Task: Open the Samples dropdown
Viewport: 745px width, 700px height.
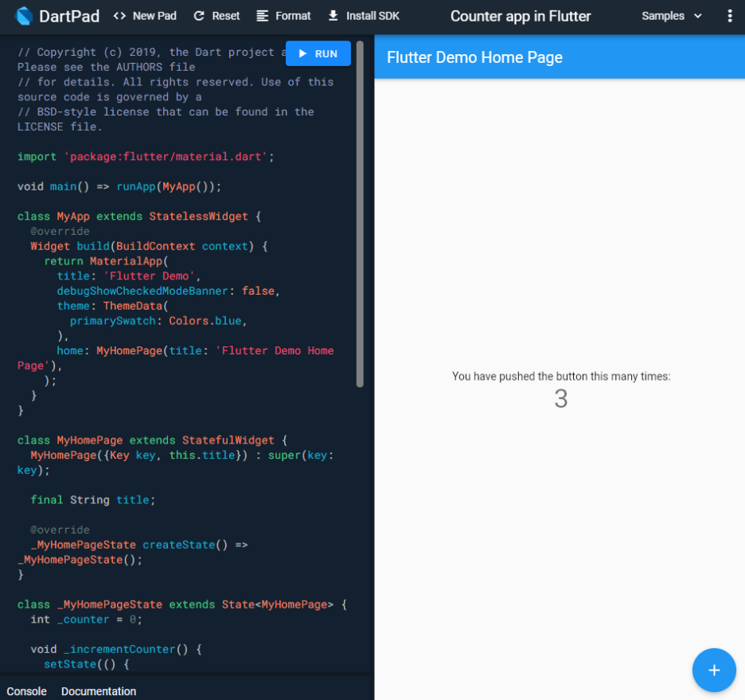Action: coord(665,16)
